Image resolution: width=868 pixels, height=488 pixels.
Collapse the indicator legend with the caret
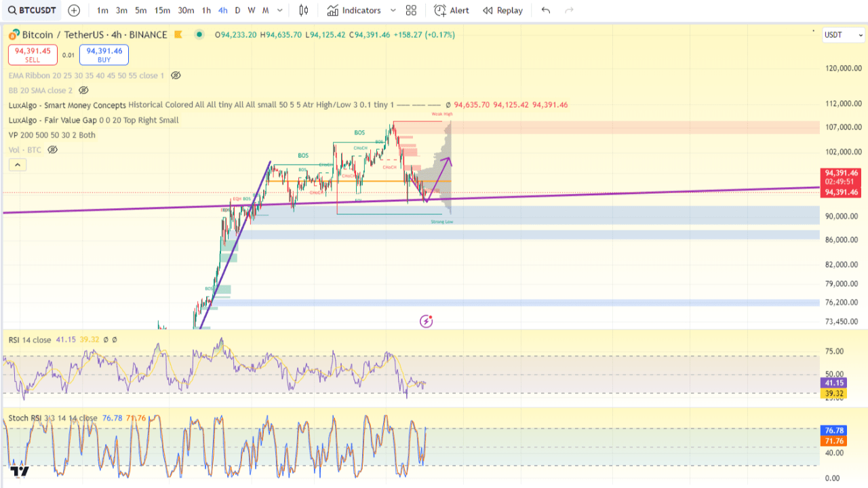[x=17, y=165]
